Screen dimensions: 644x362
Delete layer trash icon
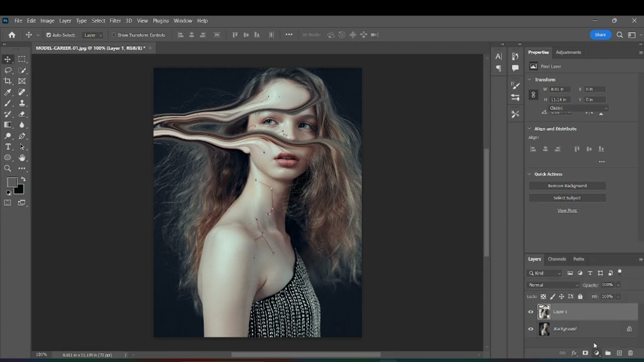(x=630, y=353)
